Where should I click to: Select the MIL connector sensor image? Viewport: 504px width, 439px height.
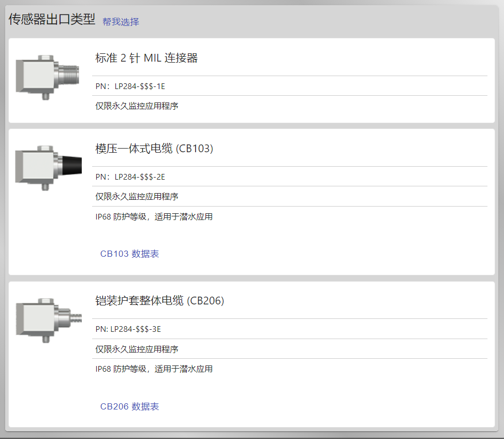pyautogui.click(x=48, y=77)
